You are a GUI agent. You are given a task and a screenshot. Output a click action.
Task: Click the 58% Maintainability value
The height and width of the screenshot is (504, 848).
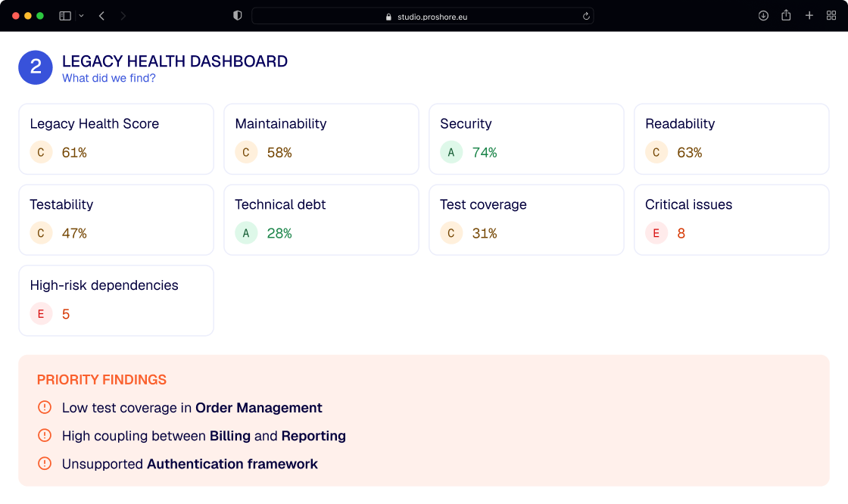point(279,153)
